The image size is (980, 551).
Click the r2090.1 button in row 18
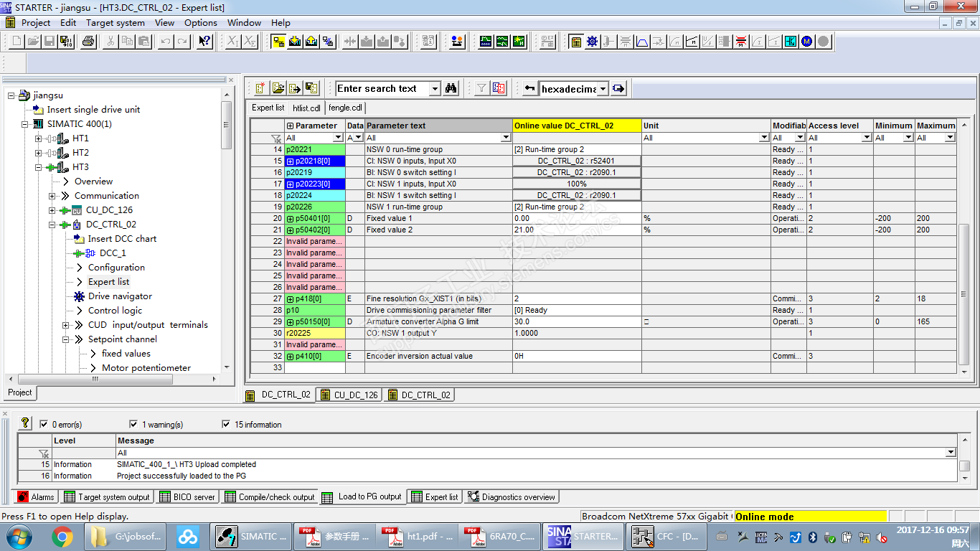click(x=577, y=195)
